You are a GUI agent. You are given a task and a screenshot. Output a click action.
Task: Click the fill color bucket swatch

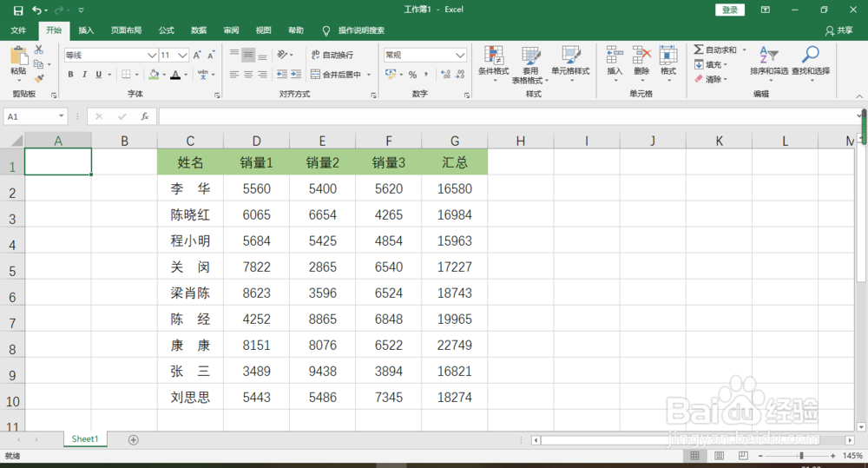pos(154,74)
